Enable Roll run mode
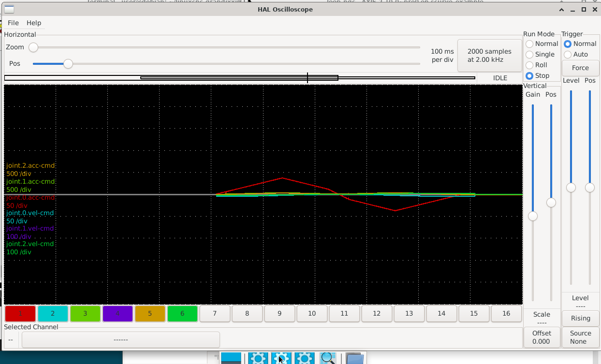 click(530, 65)
